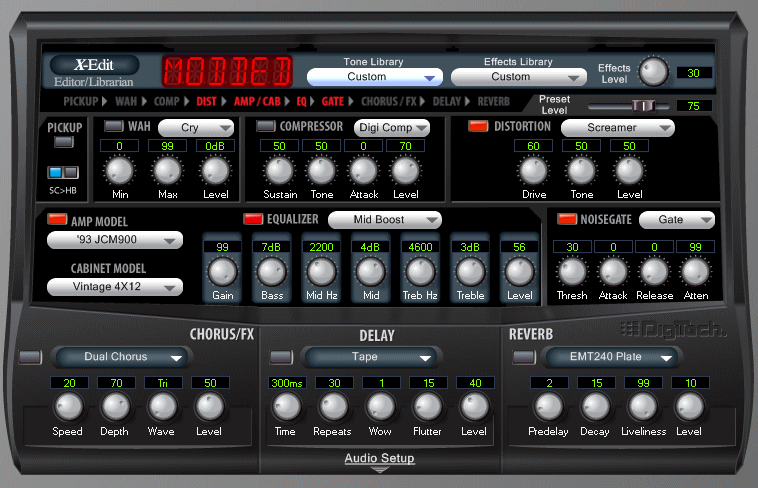Select WAH in the signal chain
The width and height of the screenshot is (758, 488).
click(126, 102)
